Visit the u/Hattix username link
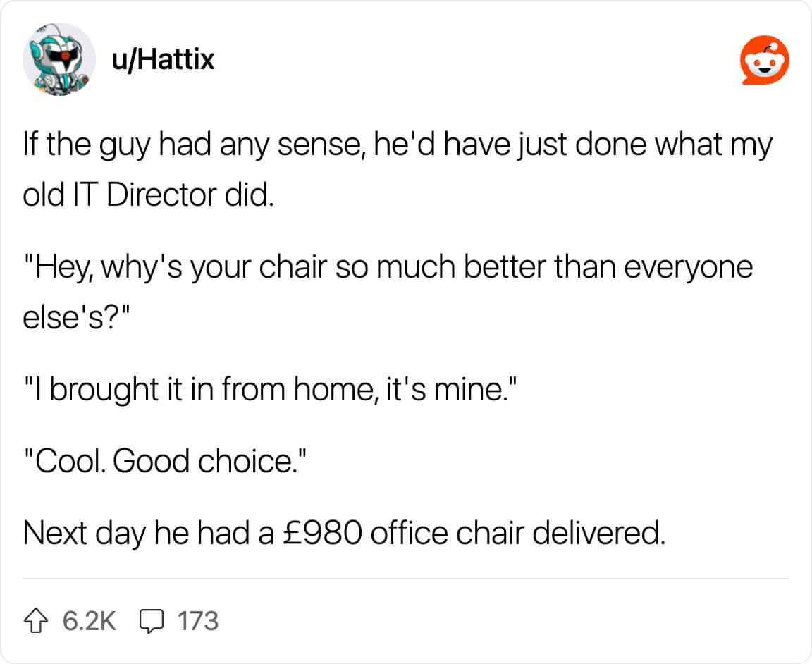812x664 pixels. click(163, 59)
